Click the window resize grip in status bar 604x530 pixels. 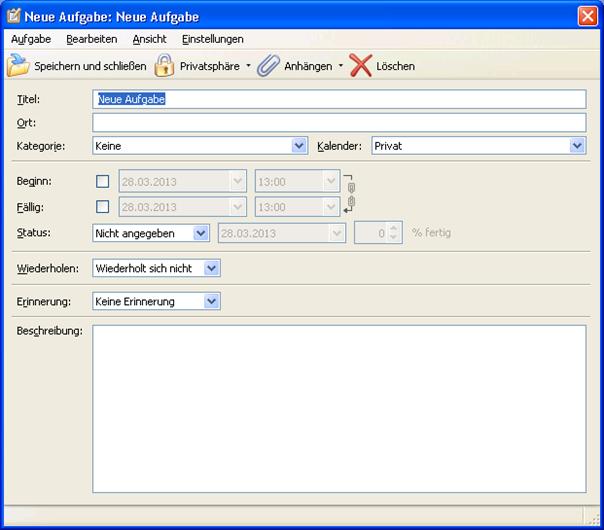point(594,518)
